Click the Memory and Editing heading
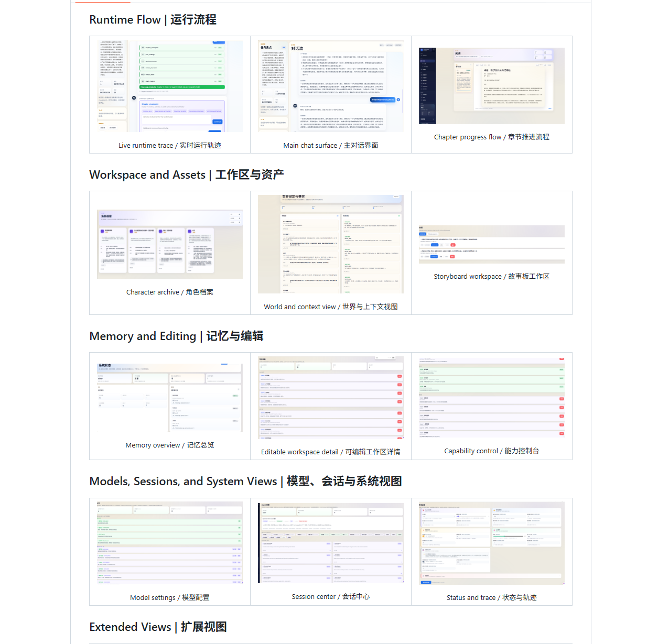This screenshot has height=644, width=658. pos(176,336)
